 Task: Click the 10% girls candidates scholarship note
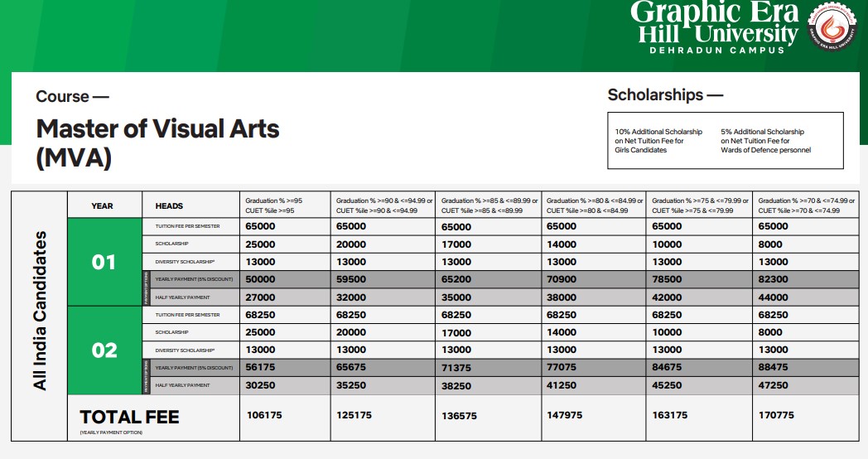click(658, 141)
